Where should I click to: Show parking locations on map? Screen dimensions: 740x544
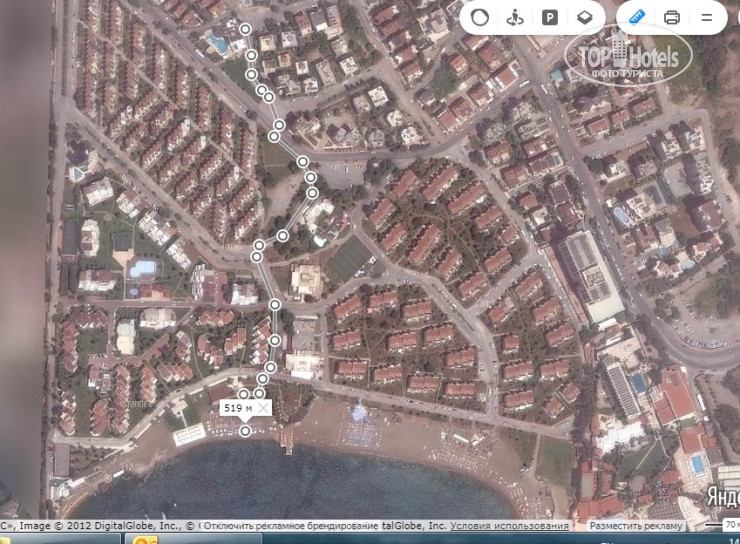pos(549,17)
